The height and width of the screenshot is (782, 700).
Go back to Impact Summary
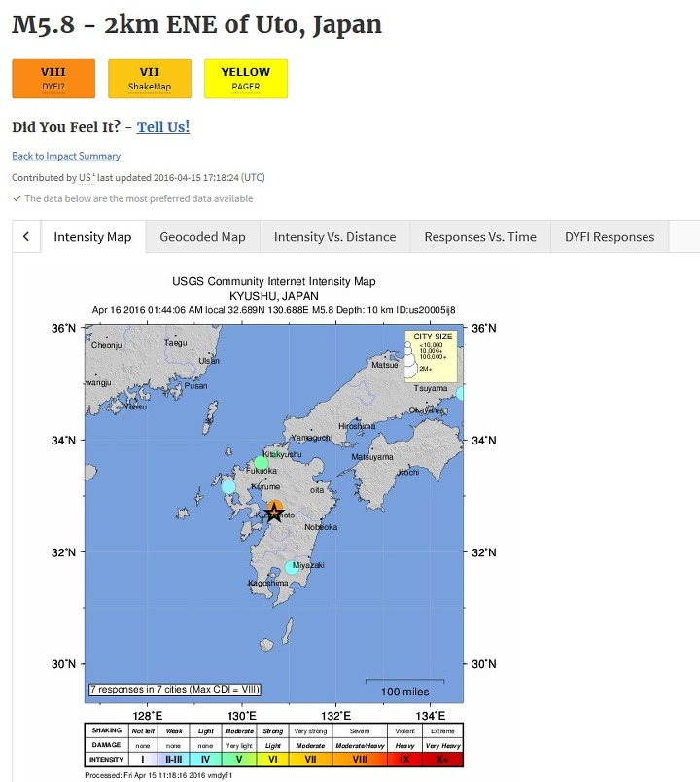[66, 156]
